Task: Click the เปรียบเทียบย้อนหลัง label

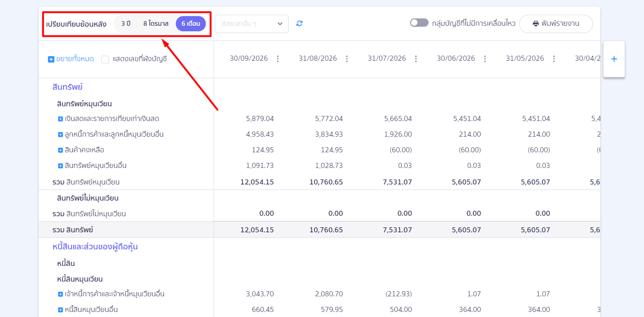Action: (76, 24)
